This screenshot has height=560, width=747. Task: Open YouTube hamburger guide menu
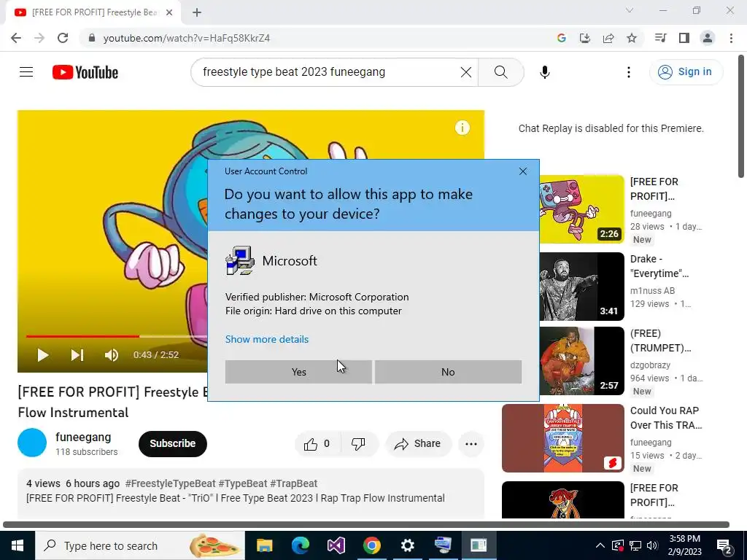26,72
